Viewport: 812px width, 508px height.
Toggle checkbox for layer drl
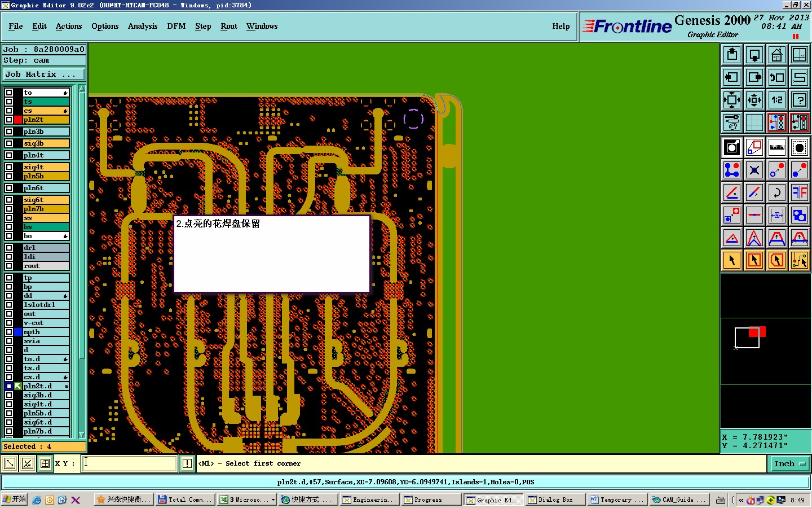coord(9,248)
